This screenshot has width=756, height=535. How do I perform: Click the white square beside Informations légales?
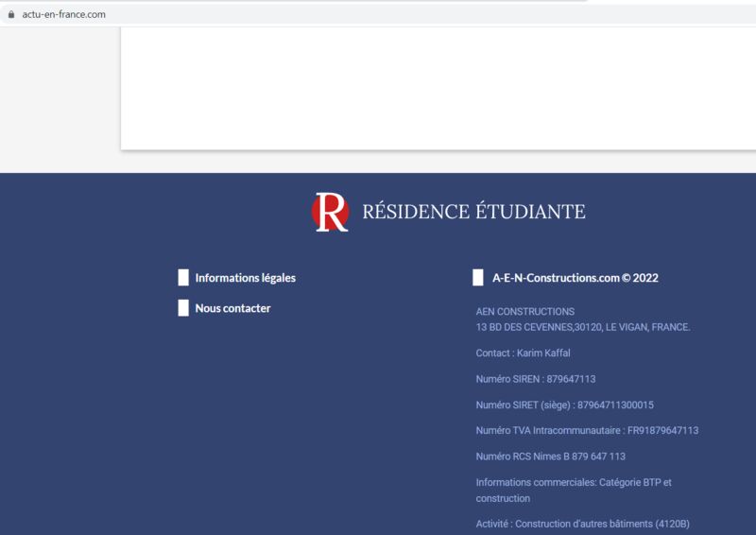183,278
